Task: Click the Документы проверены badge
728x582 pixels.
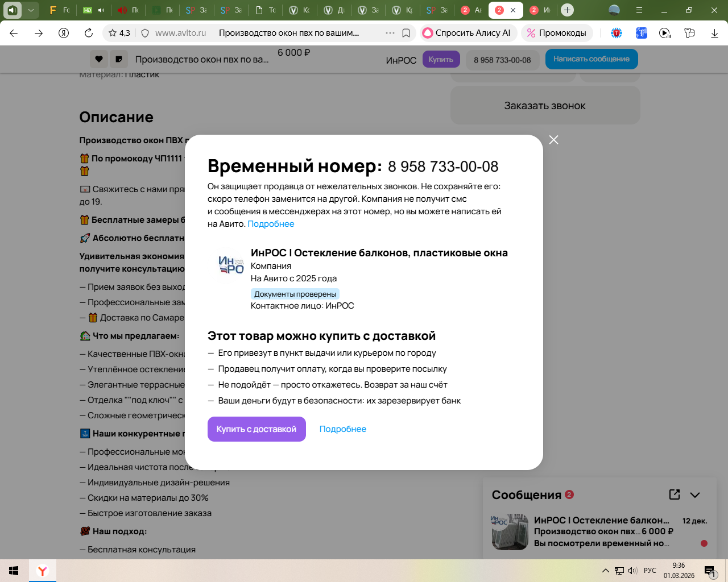Action: 295,294
